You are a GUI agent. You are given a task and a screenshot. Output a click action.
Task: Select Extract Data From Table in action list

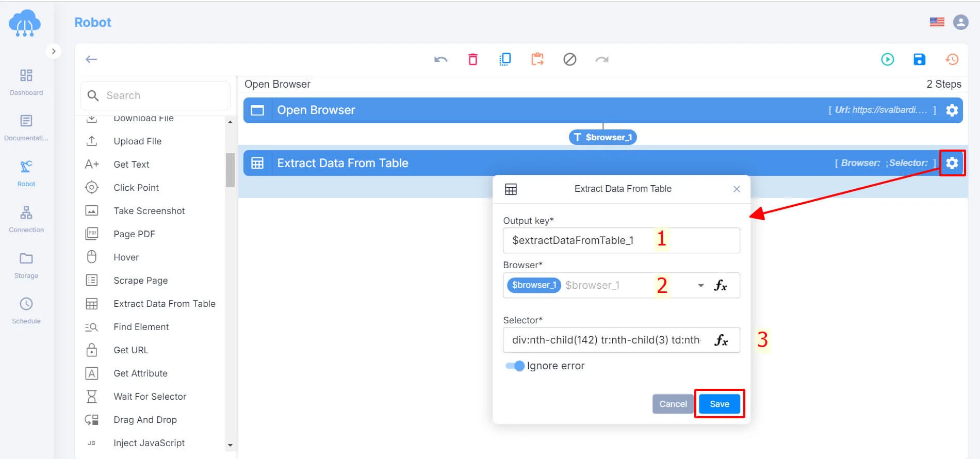click(164, 304)
